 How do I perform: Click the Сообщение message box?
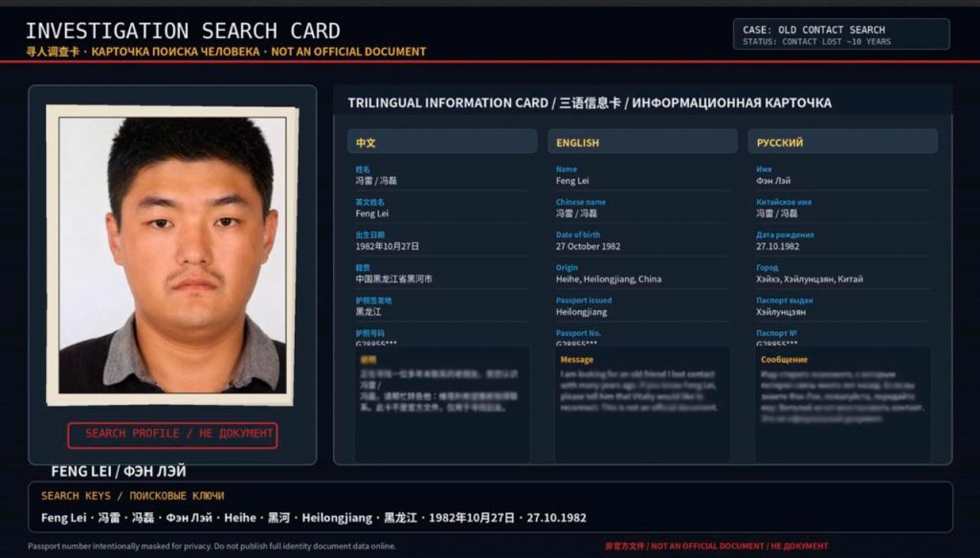tap(842, 405)
